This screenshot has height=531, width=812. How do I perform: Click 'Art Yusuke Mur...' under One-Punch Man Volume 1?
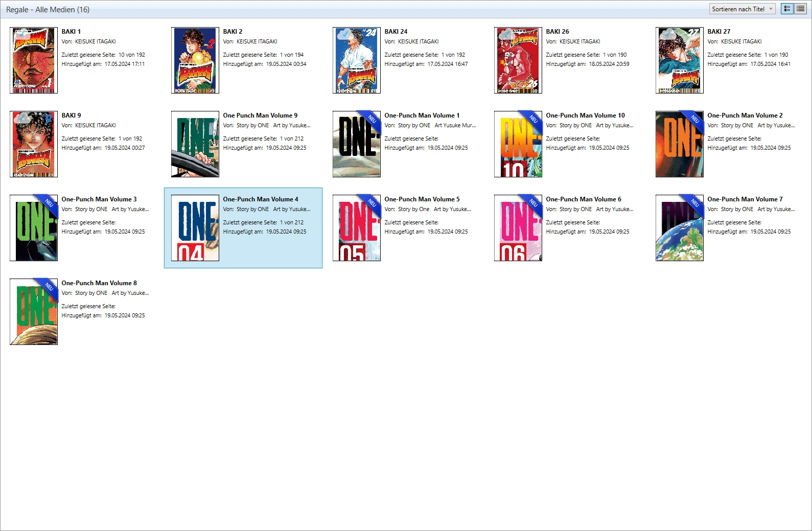[455, 125]
